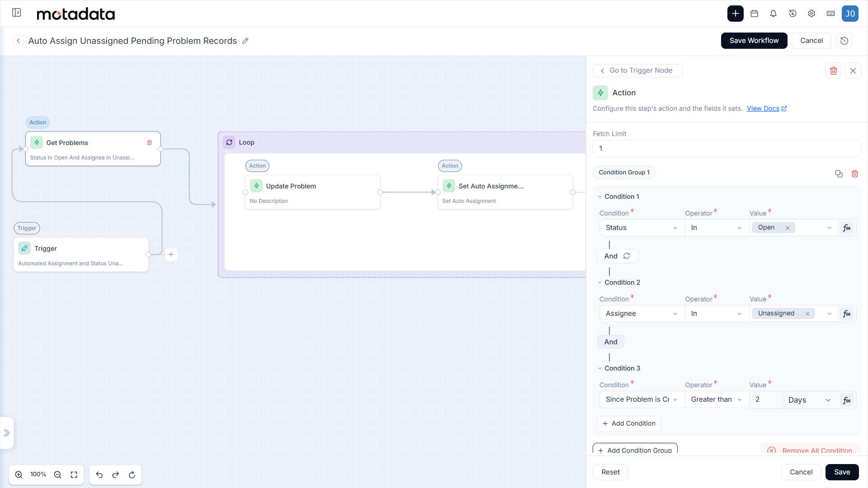868x488 pixels.
Task: Zoom in on the canvas
Action: point(19,474)
